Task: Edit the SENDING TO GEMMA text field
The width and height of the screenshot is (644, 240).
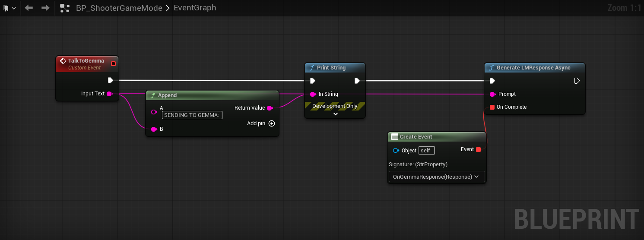Action: tap(192, 115)
